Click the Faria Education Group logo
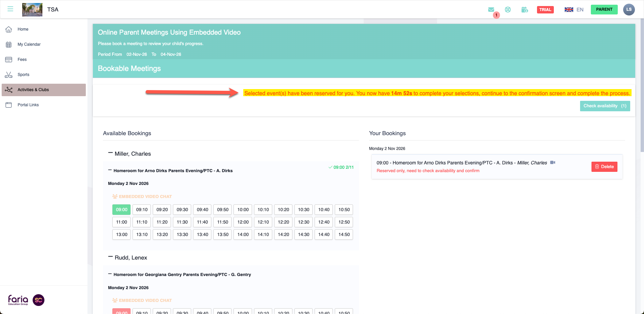This screenshot has width=644, height=314. [x=18, y=300]
